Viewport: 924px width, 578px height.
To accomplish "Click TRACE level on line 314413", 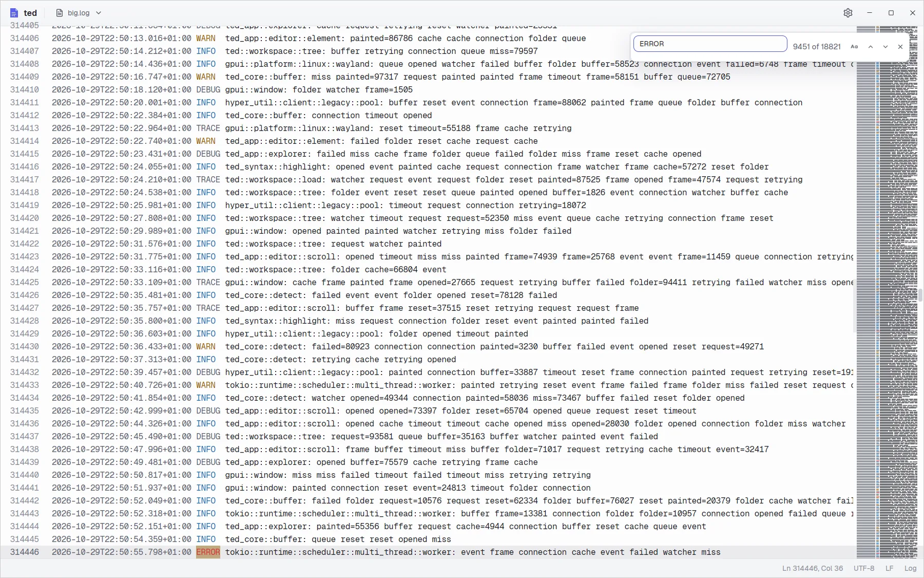I will click(x=208, y=128).
